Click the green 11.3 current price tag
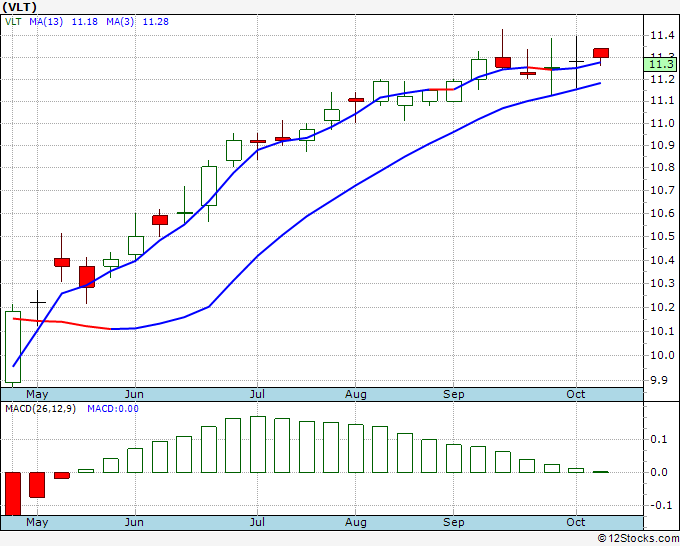Viewport: 680px width, 546px height. click(660, 65)
